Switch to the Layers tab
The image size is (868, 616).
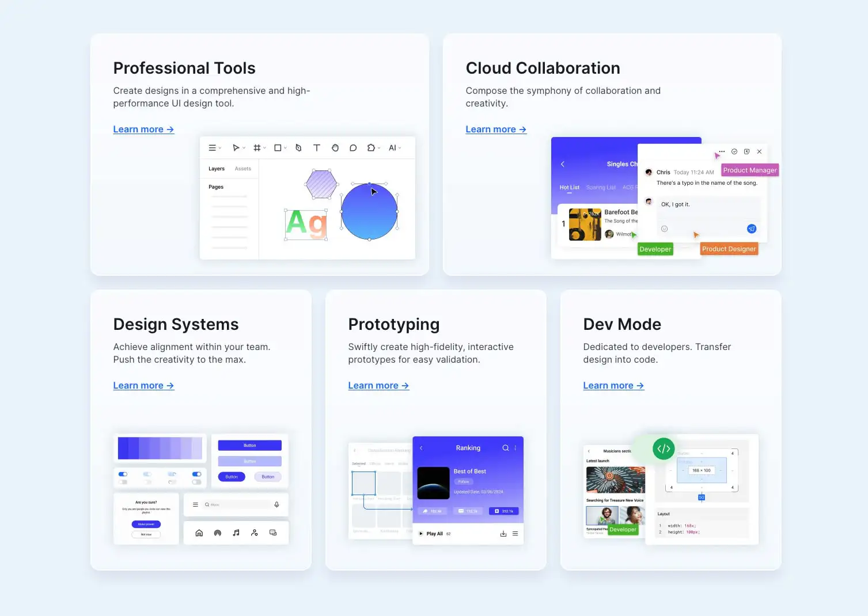tap(217, 169)
